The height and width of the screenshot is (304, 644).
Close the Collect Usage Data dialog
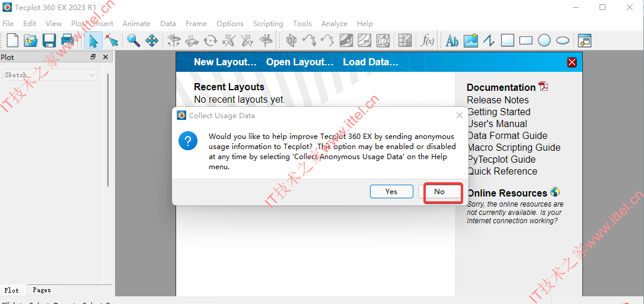(460, 116)
